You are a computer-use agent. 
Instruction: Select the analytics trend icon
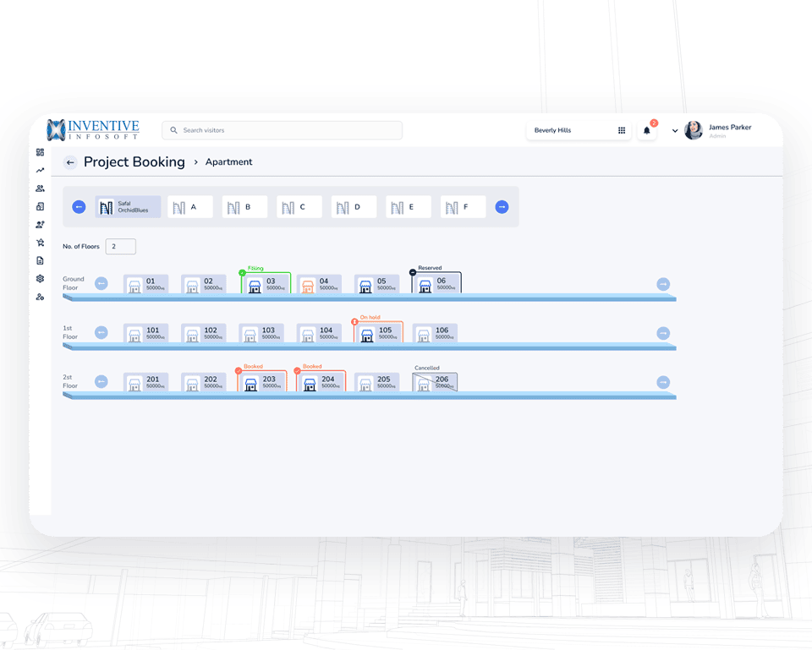point(40,171)
